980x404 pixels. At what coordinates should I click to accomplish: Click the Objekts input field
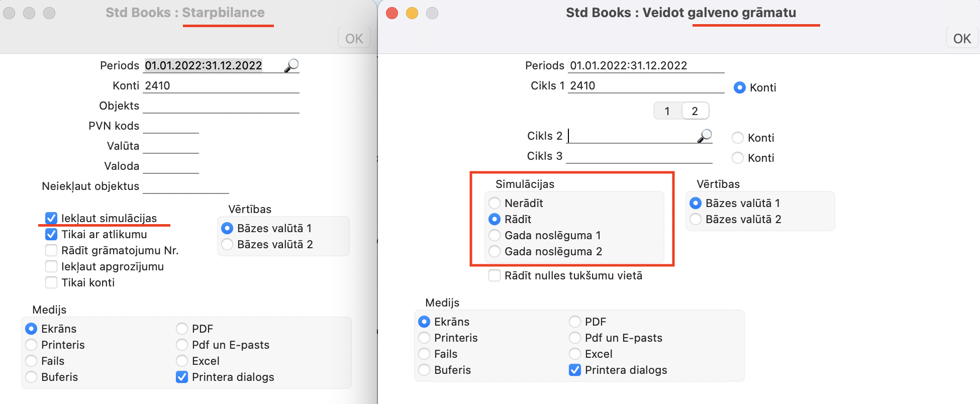pyautogui.click(x=221, y=106)
